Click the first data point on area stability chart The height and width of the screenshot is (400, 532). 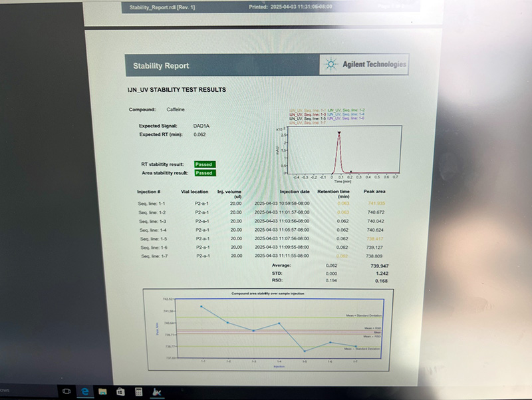click(x=201, y=306)
